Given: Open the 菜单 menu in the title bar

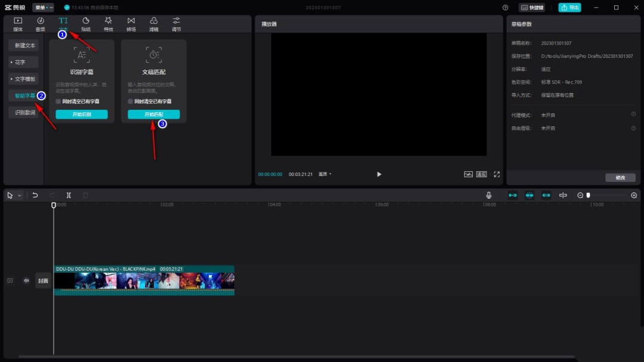Looking at the screenshot, I should point(43,8).
